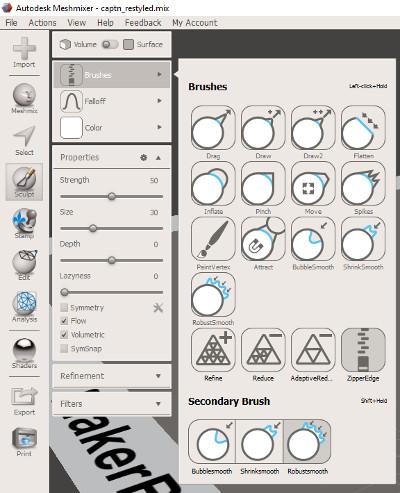Select the Reduce brush
This screenshot has height=493, width=400.
tap(263, 350)
